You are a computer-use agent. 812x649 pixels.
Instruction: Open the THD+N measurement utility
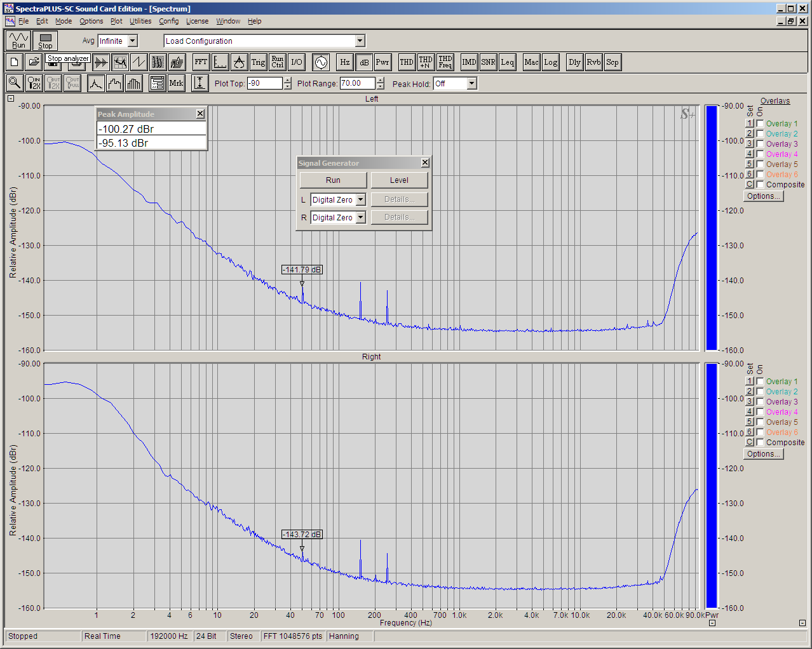[426, 62]
